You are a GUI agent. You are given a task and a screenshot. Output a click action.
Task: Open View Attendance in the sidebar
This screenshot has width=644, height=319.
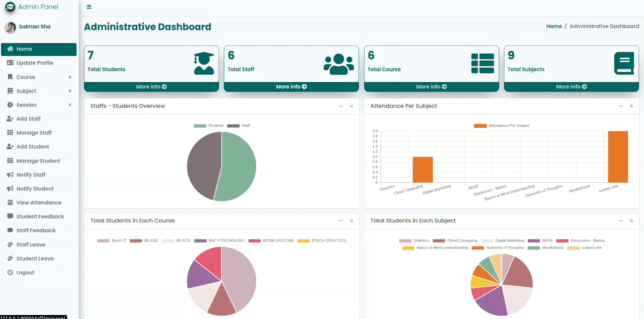[39, 202]
